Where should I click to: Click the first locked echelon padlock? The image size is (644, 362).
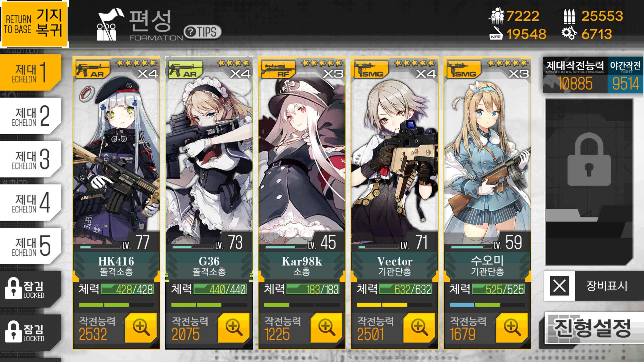tap(13, 288)
